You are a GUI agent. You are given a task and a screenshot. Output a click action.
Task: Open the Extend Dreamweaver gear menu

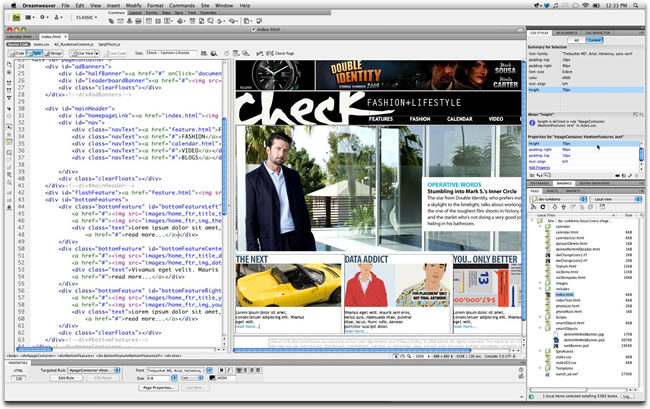tap(44, 17)
